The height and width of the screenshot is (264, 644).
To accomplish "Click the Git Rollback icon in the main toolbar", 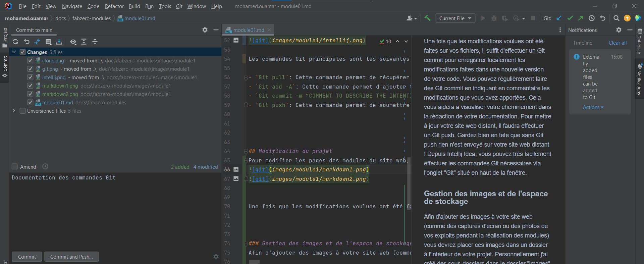I will [603, 18].
